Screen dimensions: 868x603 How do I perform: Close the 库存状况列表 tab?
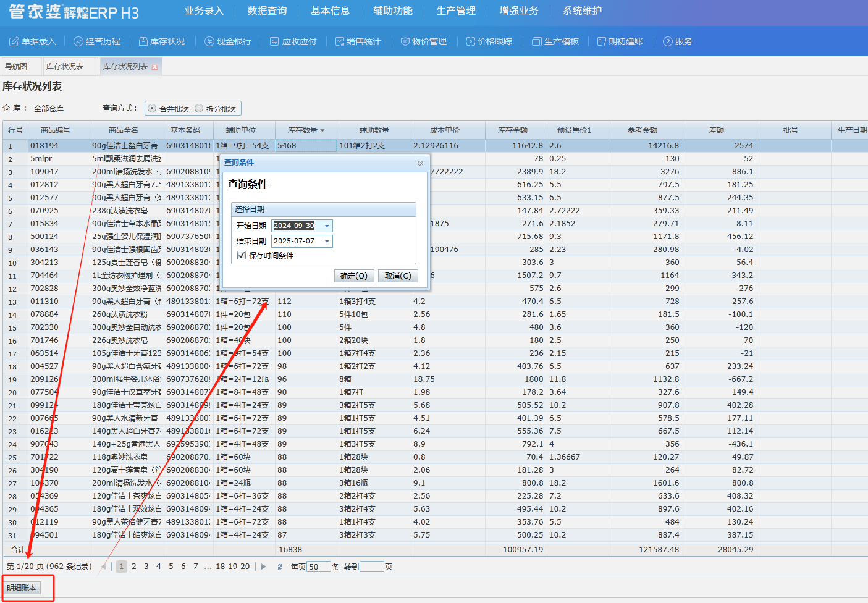tap(154, 67)
